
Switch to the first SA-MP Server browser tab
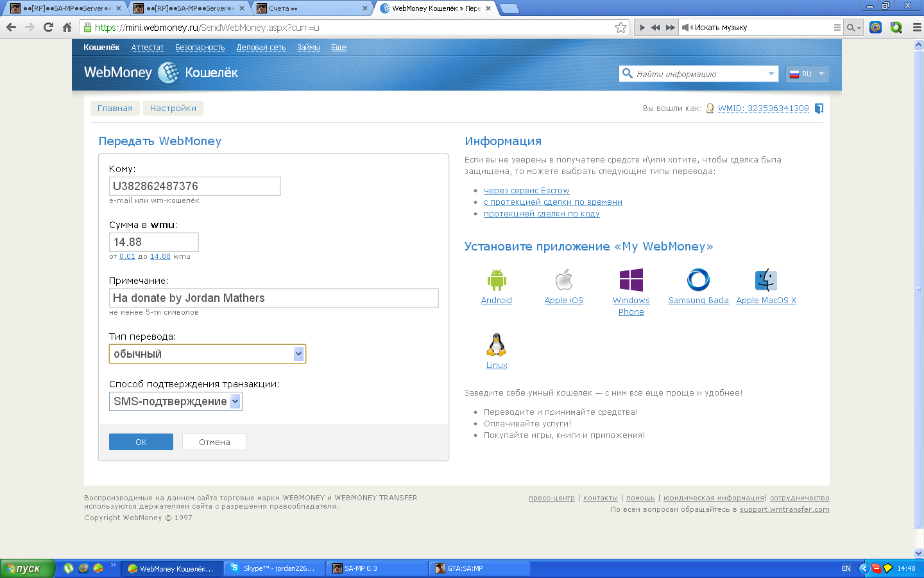(x=65, y=8)
